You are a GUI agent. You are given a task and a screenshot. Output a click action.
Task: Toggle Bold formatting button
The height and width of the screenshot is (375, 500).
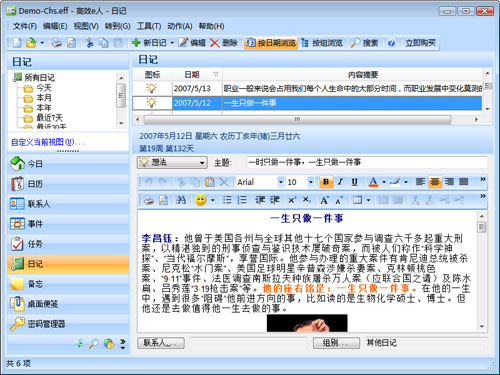326,182
